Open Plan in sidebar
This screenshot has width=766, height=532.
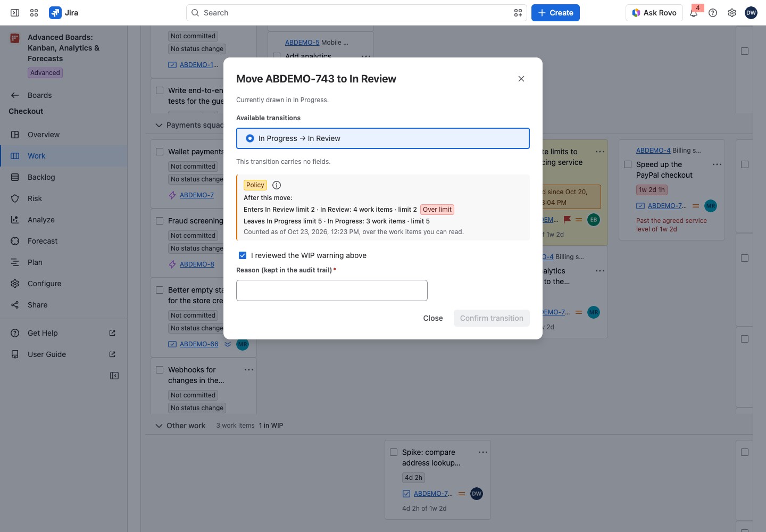click(64, 262)
